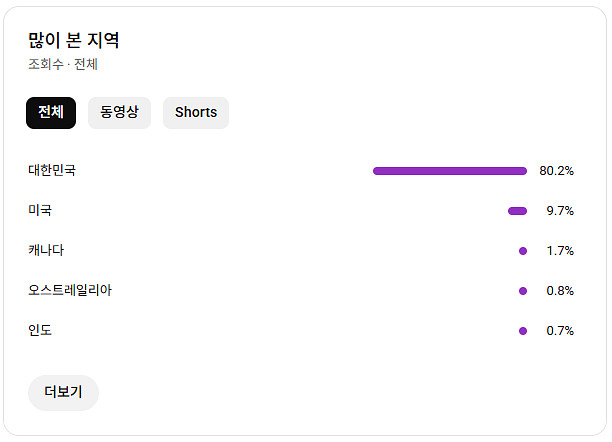Click the 미국 region label

coord(40,211)
